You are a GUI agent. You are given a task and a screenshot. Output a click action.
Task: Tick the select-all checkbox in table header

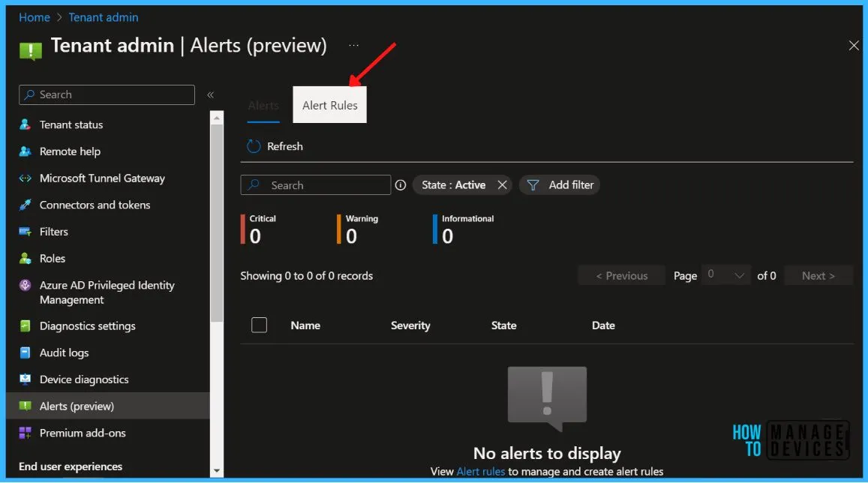tap(259, 325)
